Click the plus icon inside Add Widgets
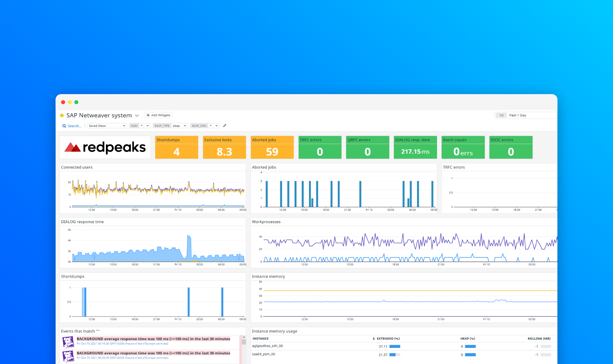Image resolution: width=613 pixels, height=364 pixels. (x=148, y=115)
